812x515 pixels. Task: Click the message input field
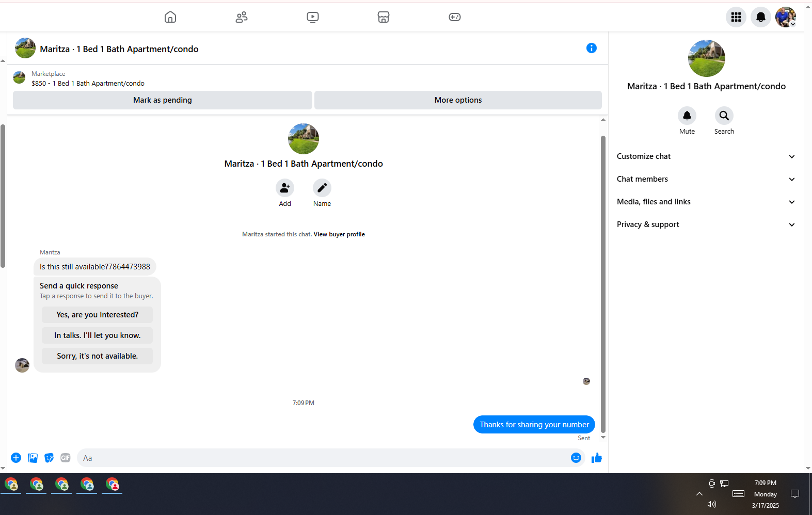[x=325, y=458]
